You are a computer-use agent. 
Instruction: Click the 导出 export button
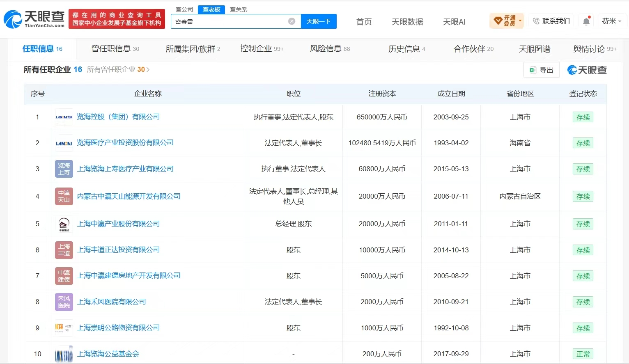(x=542, y=70)
